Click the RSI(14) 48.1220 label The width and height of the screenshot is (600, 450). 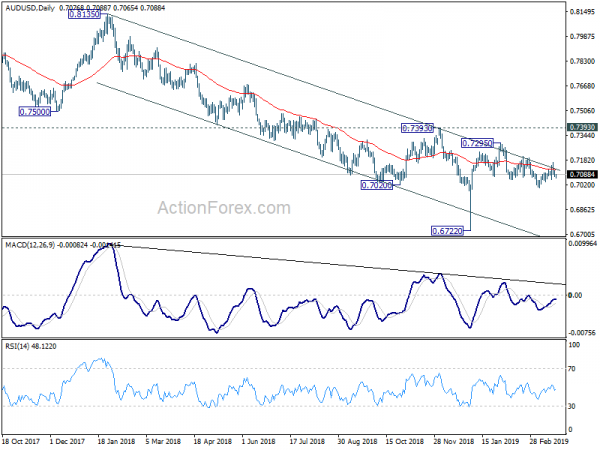(x=31, y=346)
